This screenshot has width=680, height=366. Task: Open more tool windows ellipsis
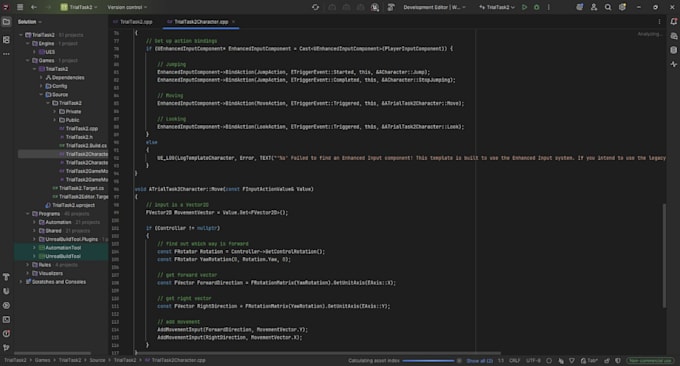pyautogui.click(x=6, y=54)
